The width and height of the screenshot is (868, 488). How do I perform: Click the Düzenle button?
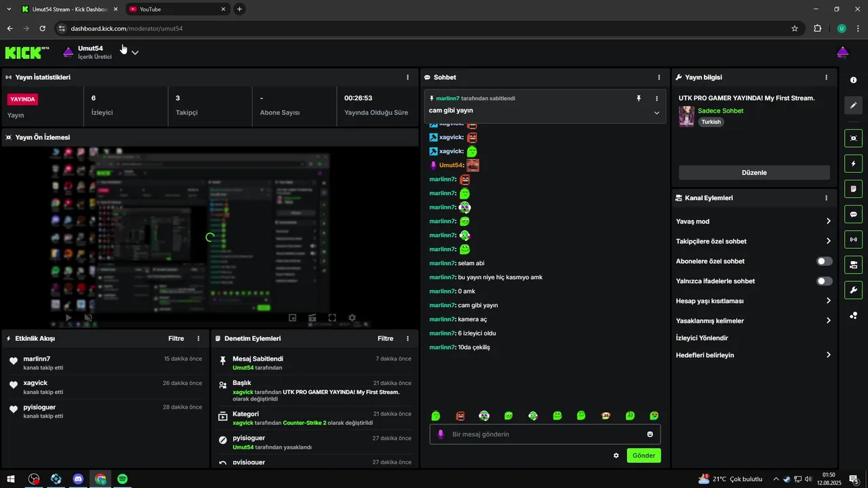pyautogui.click(x=754, y=173)
